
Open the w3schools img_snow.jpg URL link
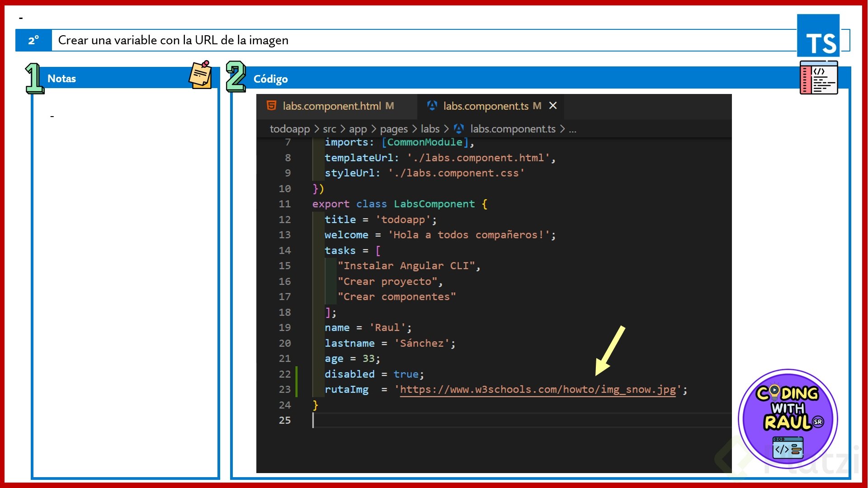point(538,389)
